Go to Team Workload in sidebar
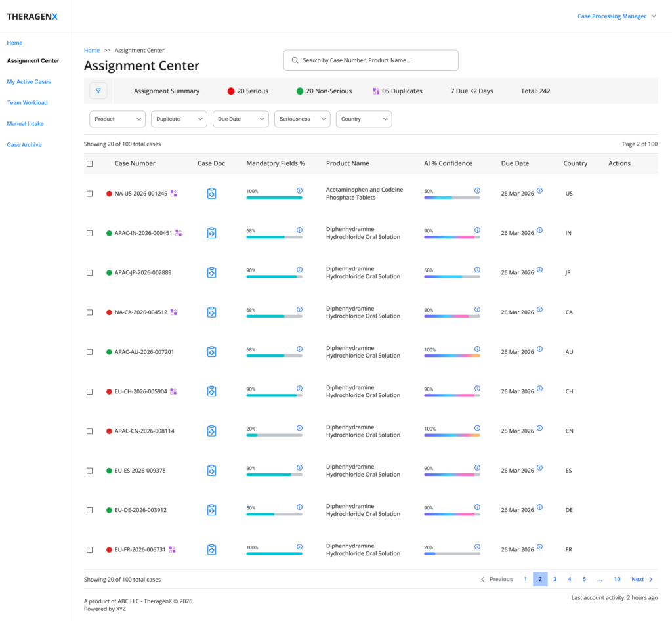The height and width of the screenshot is (621, 672). tap(28, 103)
